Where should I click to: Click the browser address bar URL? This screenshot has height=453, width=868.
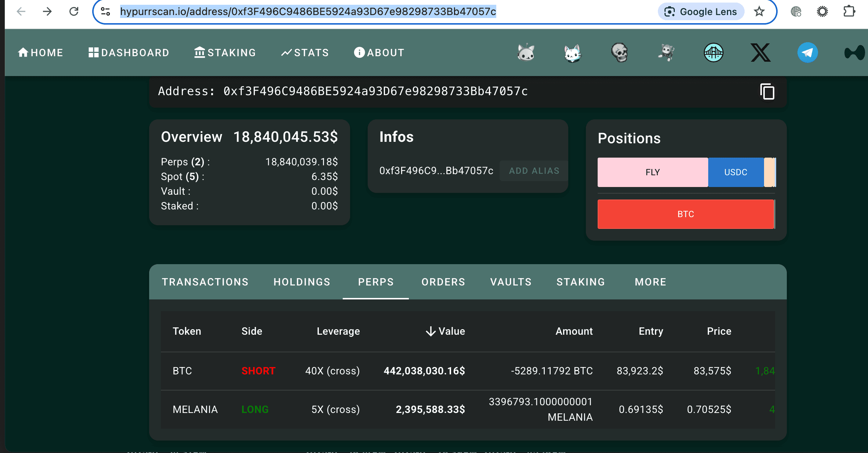[308, 12]
